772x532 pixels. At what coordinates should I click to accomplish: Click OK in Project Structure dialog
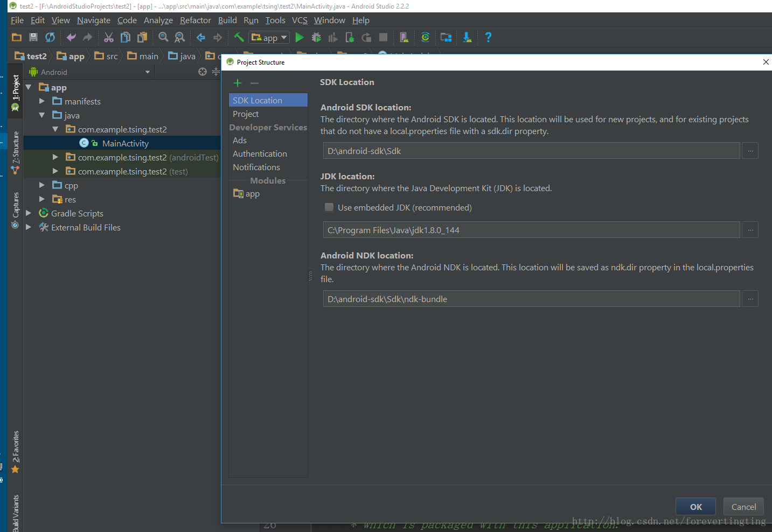tap(696, 507)
